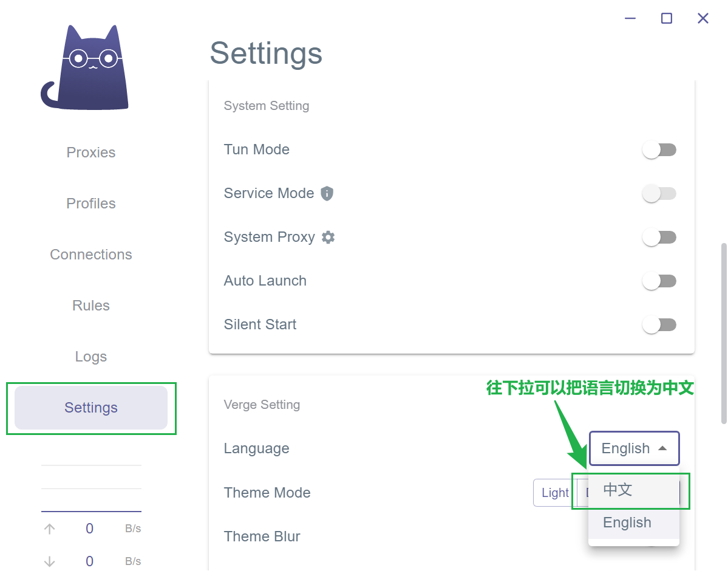Click the download speed arrow icon

tap(50, 561)
